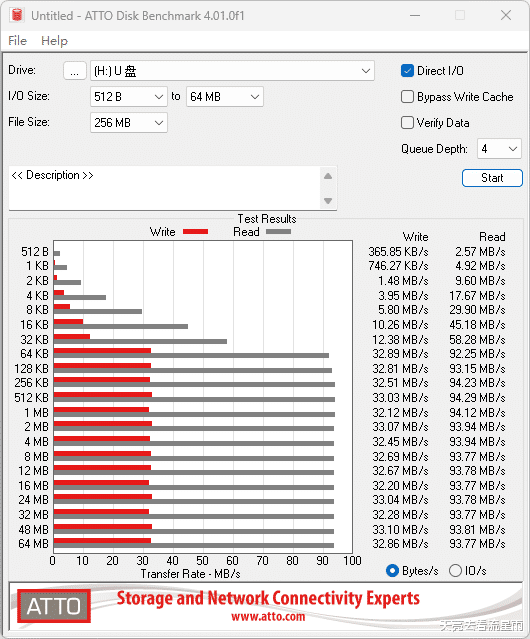
Task: Click the ATTO logo in the banner
Action: point(54,606)
